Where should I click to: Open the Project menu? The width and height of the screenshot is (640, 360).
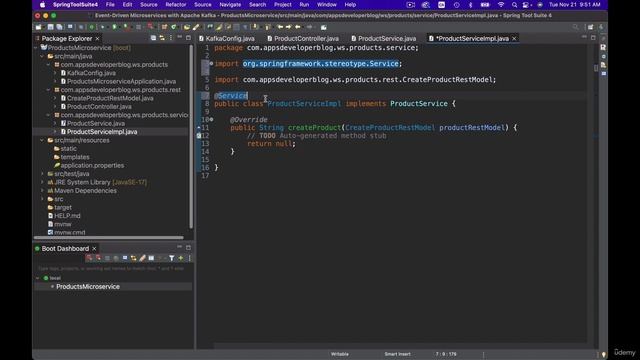[282, 4]
